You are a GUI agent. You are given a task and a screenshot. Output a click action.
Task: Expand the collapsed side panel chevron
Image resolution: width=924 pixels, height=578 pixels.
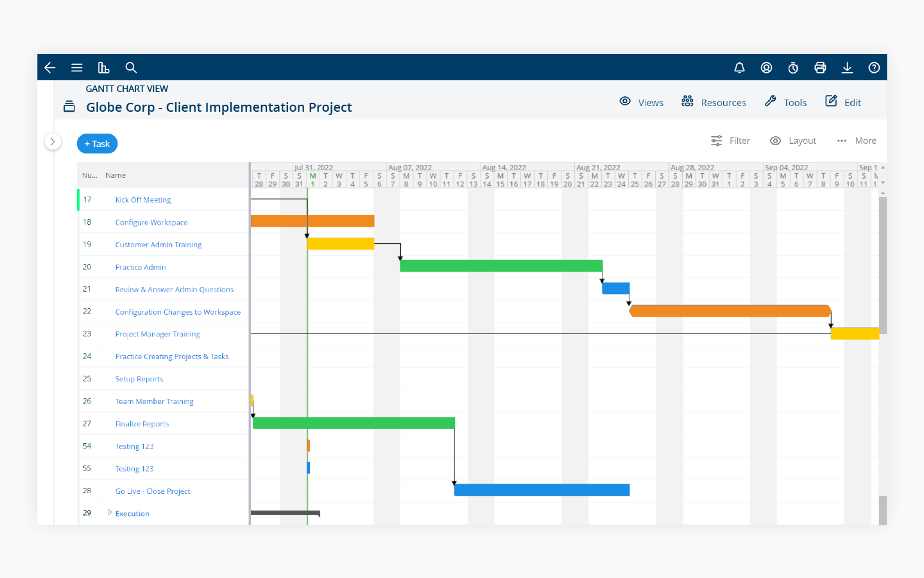53,141
